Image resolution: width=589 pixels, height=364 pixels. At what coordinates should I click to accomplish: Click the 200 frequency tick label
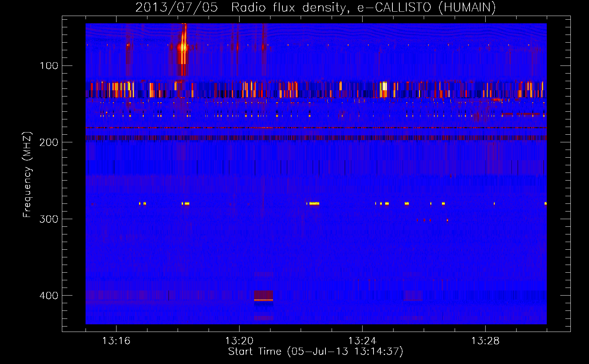click(49, 142)
